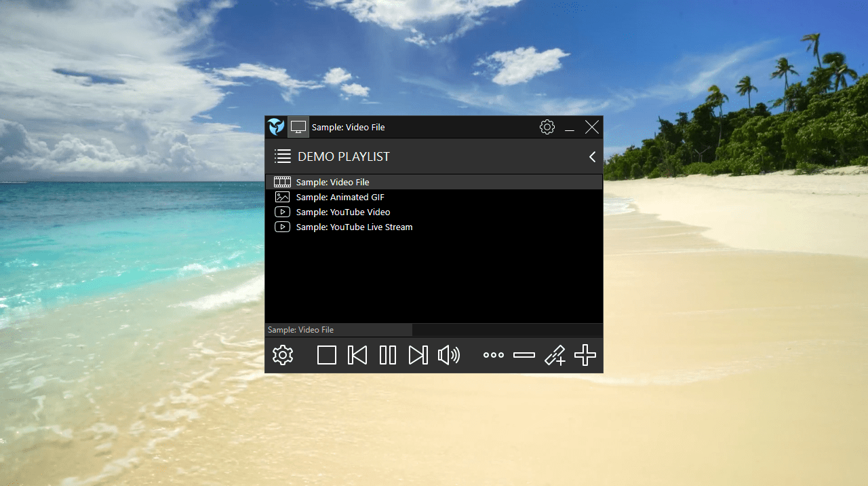Add a new item with the plus button
Screen dimensions: 868x486
585,355
